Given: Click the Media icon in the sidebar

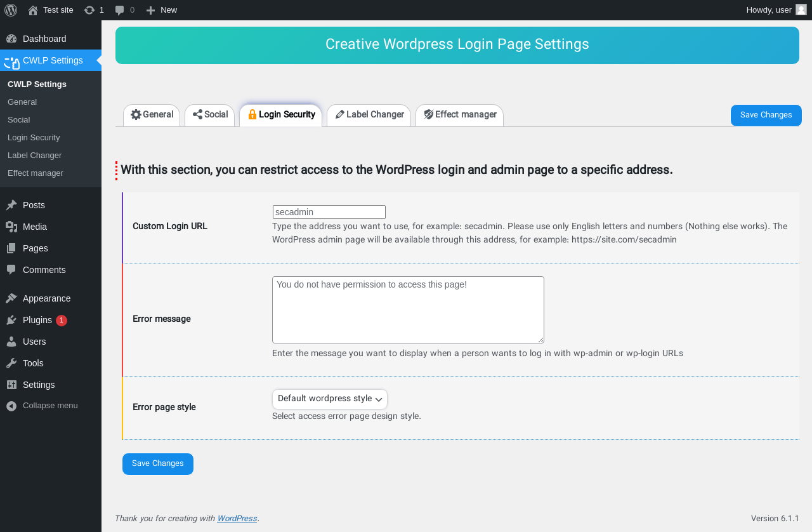Looking at the screenshot, I should [11, 227].
